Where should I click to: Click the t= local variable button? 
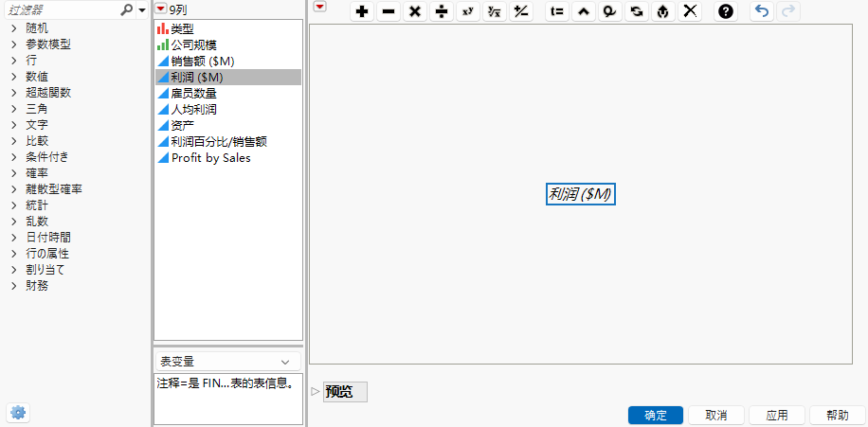click(x=557, y=11)
